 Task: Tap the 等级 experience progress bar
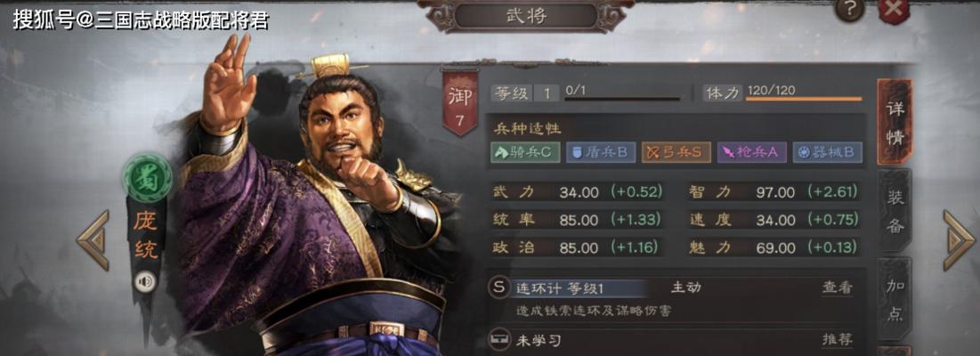[x=622, y=98]
